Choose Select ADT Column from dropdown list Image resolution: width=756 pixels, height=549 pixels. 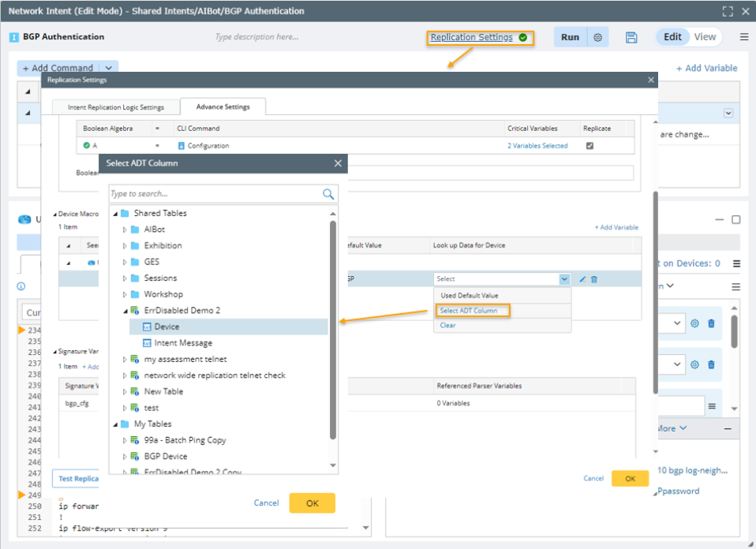(469, 311)
